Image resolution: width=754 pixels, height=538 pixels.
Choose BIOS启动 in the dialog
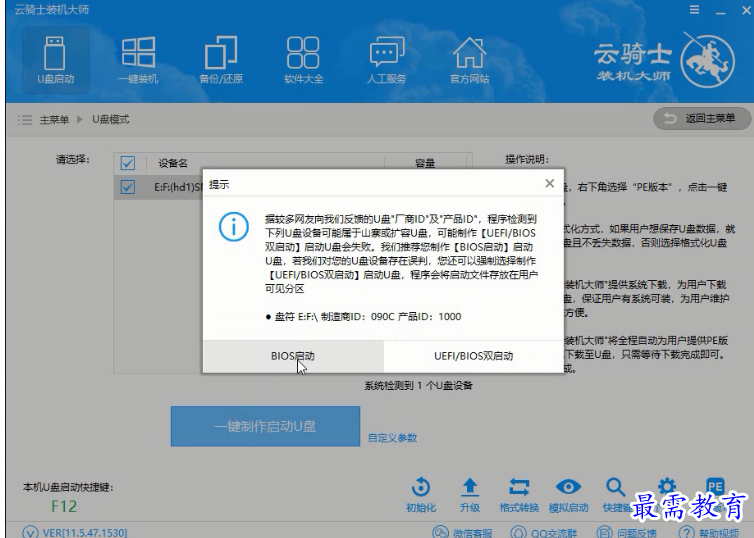pos(293,356)
